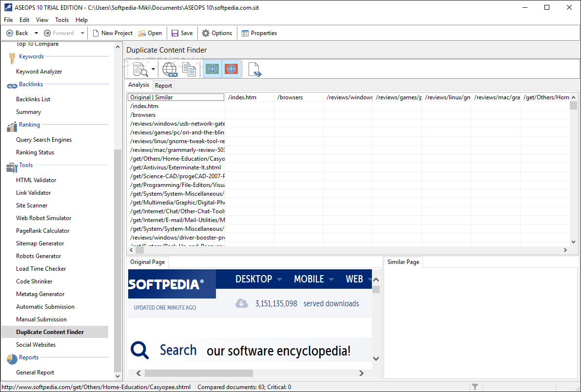Open Link Validator tool
This screenshot has width=581, height=392.
pyautogui.click(x=33, y=192)
